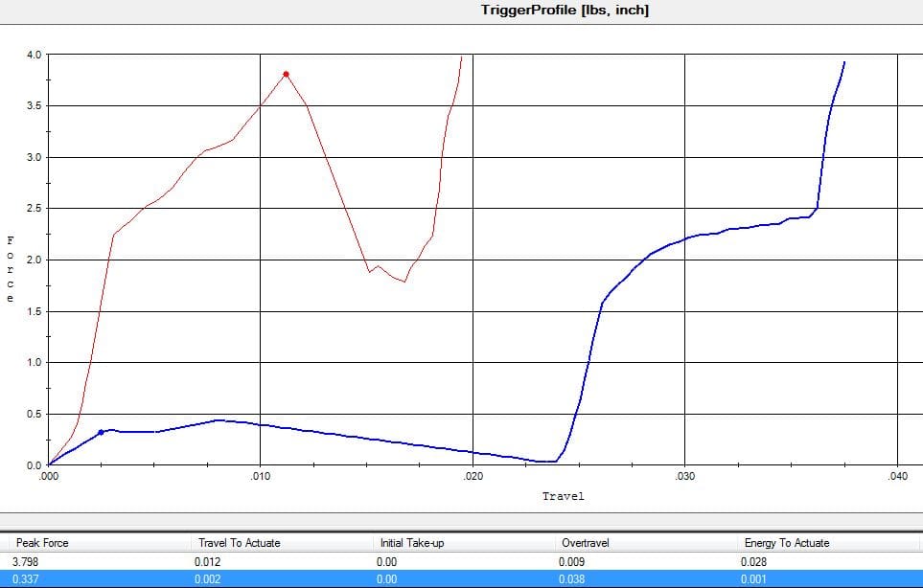This screenshot has height=588, width=923.
Task: Click the 0.038 overtravel cell in highlighted row
Action: [x=572, y=579]
